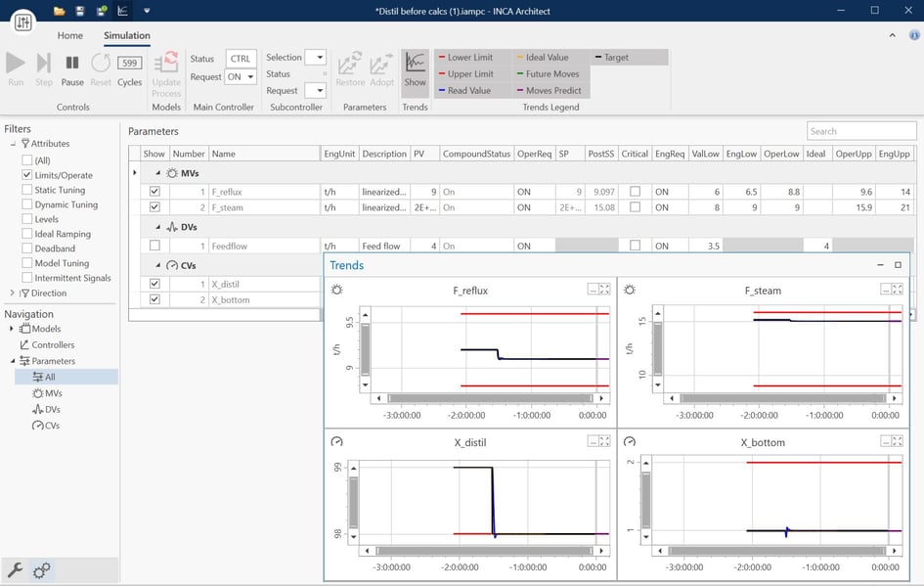
Task: Click the time scrollbar below the X_distil trend
Action: (x=484, y=548)
